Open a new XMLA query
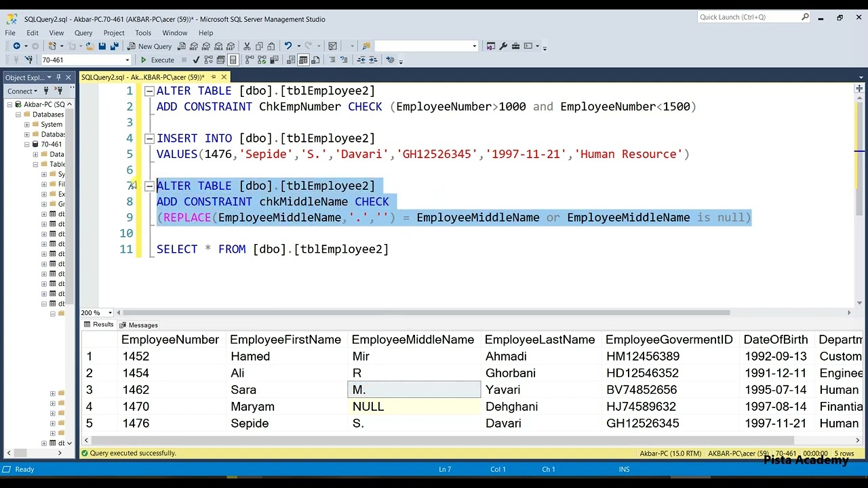 (218, 46)
